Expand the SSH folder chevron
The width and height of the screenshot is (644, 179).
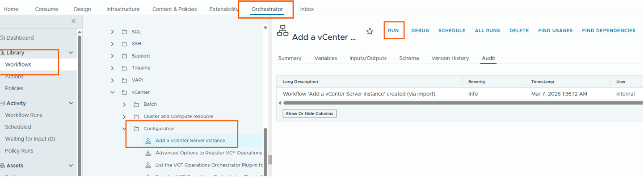click(113, 44)
